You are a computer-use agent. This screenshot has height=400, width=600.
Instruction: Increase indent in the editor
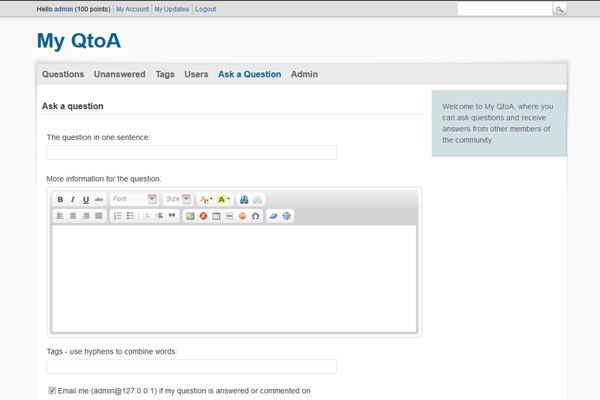tap(159, 216)
